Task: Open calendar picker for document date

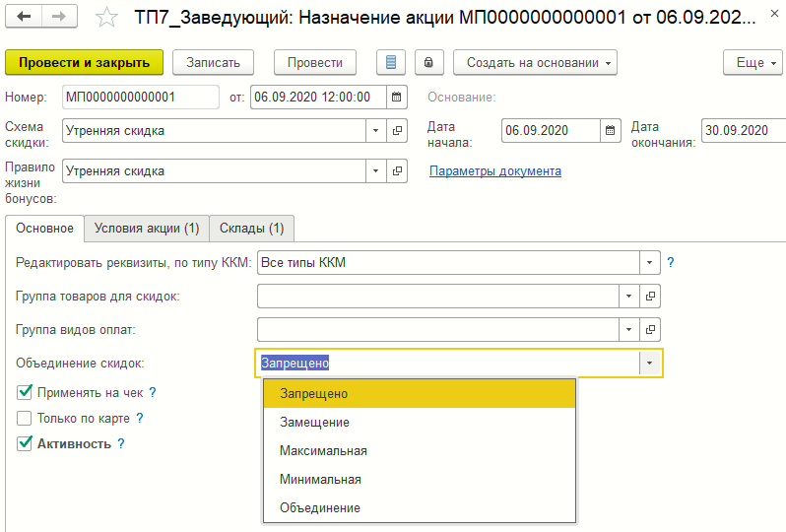Action: pyautogui.click(x=396, y=97)
